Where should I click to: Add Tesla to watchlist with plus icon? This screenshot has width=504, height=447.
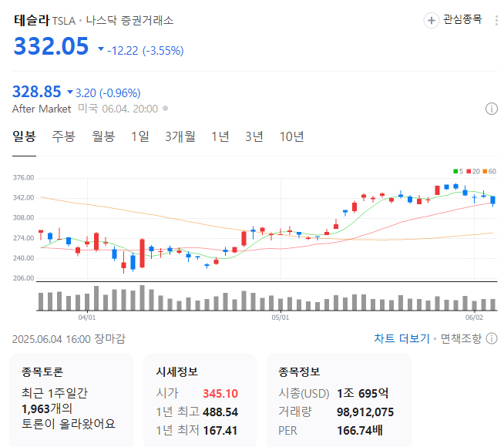coord(432,21)
